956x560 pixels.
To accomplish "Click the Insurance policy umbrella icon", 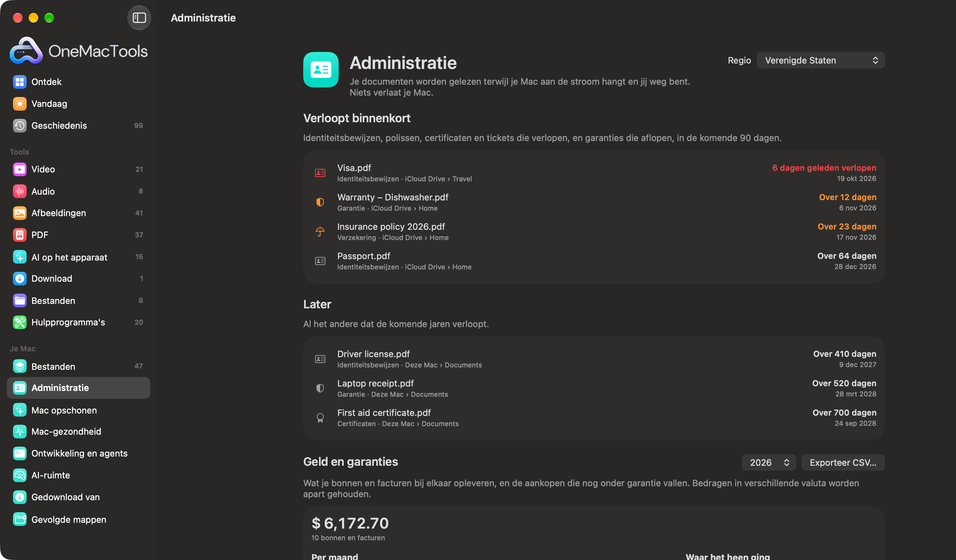I will pos(320,232).
